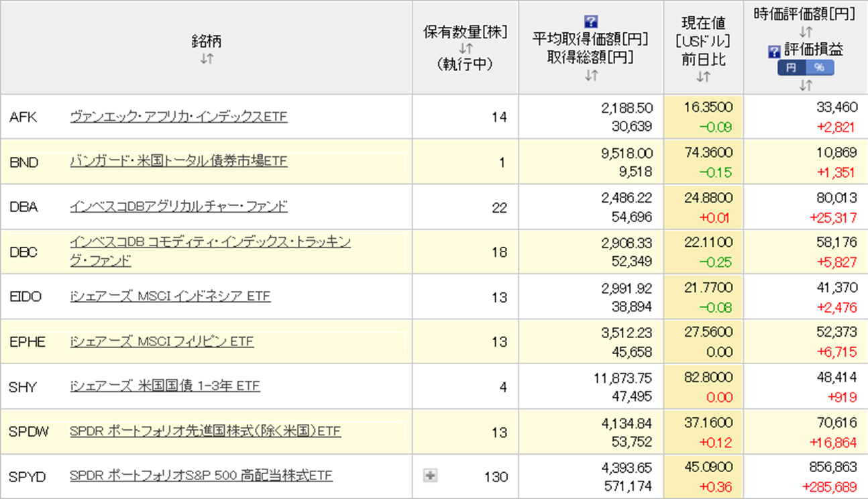Viewport: 868px width, 499px height.
Task: Switch 評価損益 display to %
Action: pos(819,68)
